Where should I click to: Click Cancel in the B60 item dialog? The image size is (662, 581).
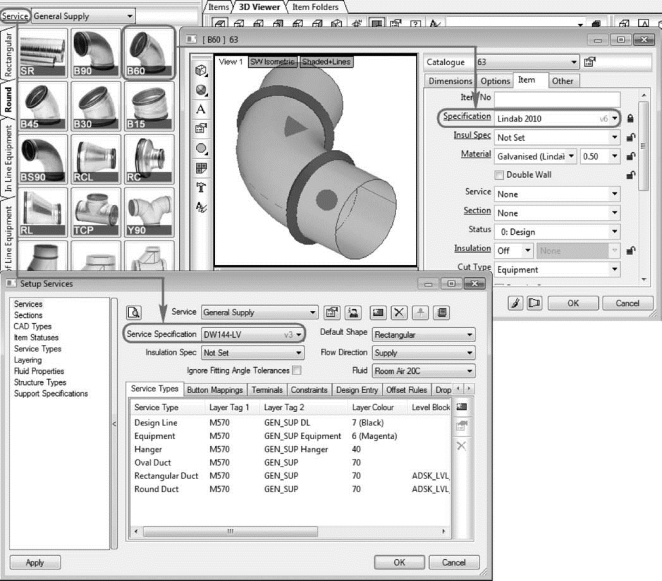point(627,303)
